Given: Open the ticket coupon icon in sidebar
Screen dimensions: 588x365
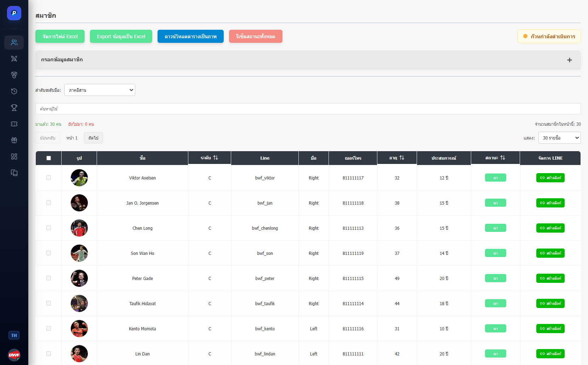Looking at the screenshot, I should 14,124.
